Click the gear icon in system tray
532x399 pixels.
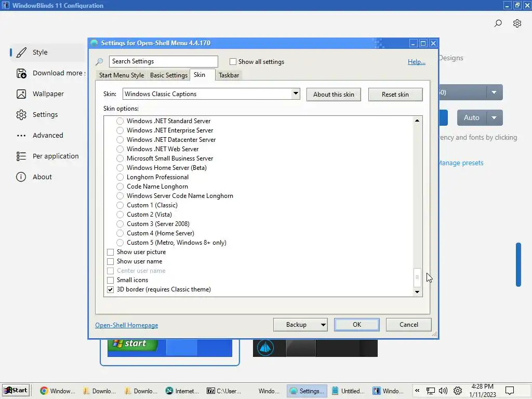[457, 391]
